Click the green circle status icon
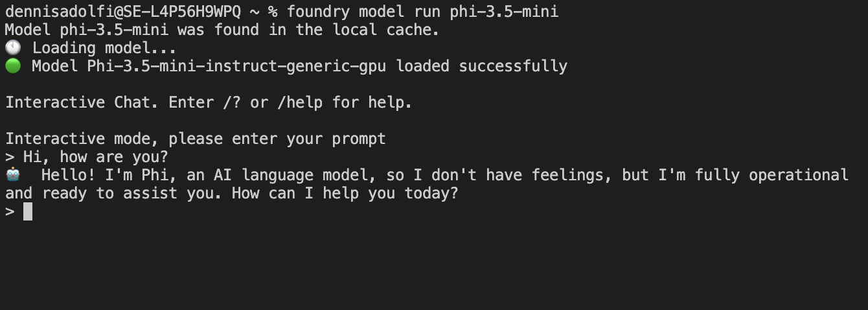868x310 pixels. [x=12, y=66]
